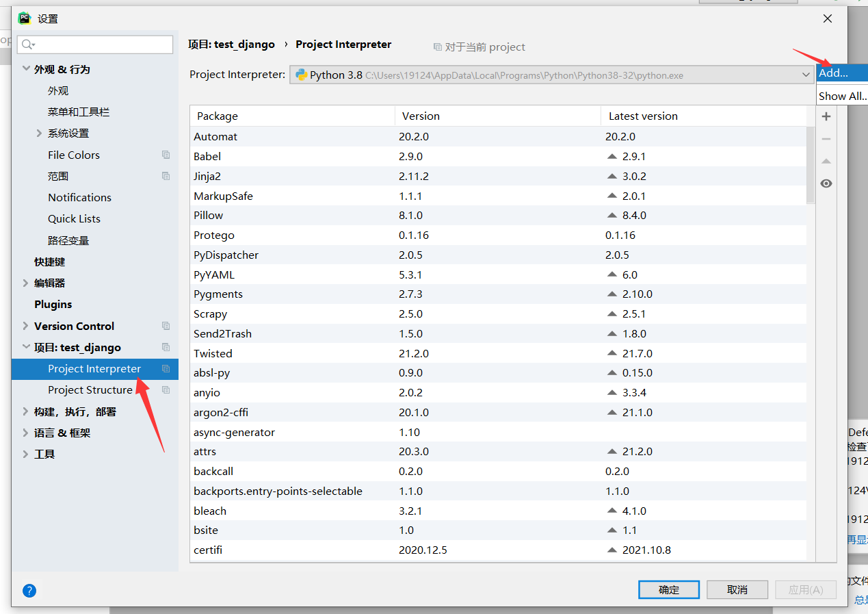Close the settings dialog window
This screenshot has height=614, width=868.
pos(828,18)
